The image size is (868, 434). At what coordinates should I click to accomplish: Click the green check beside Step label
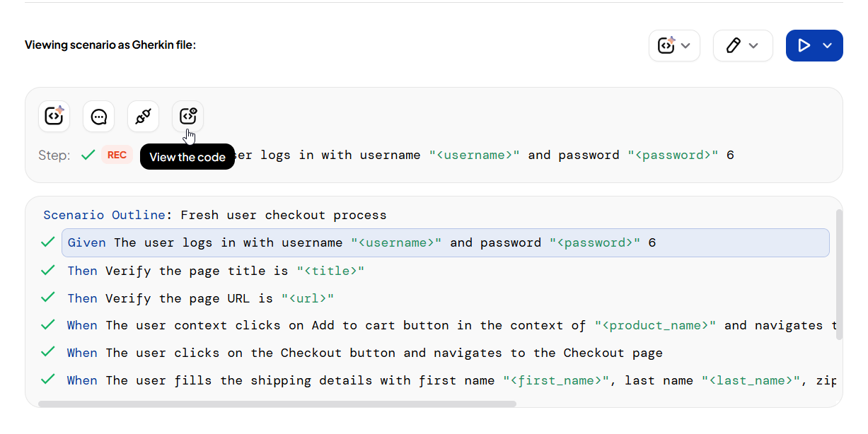[x=88, y=155]
